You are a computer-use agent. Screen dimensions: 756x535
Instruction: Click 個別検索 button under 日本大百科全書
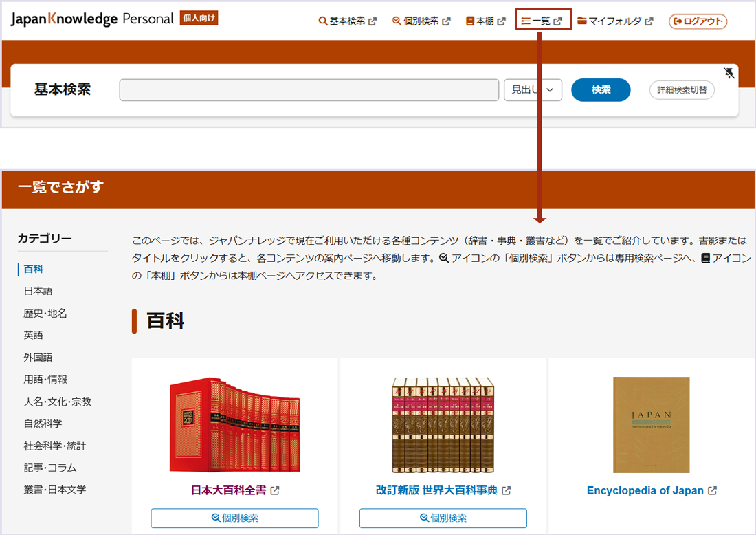(x=235, y=518)
